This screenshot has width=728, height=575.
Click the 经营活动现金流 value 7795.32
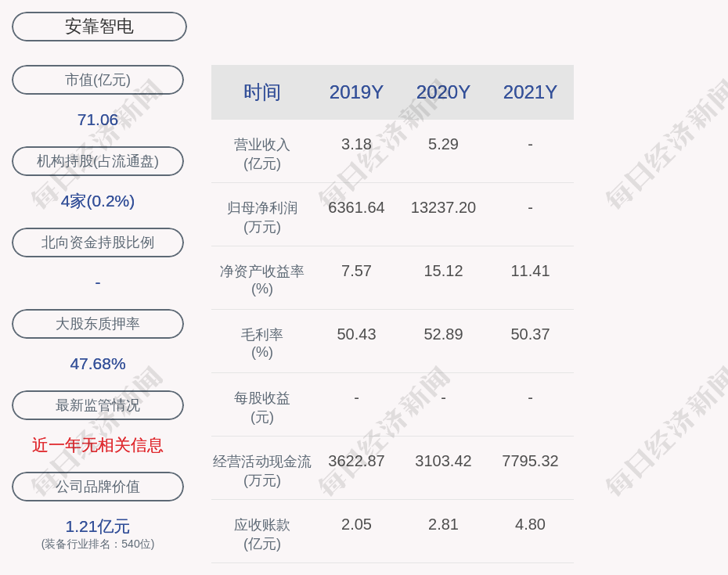530,461
